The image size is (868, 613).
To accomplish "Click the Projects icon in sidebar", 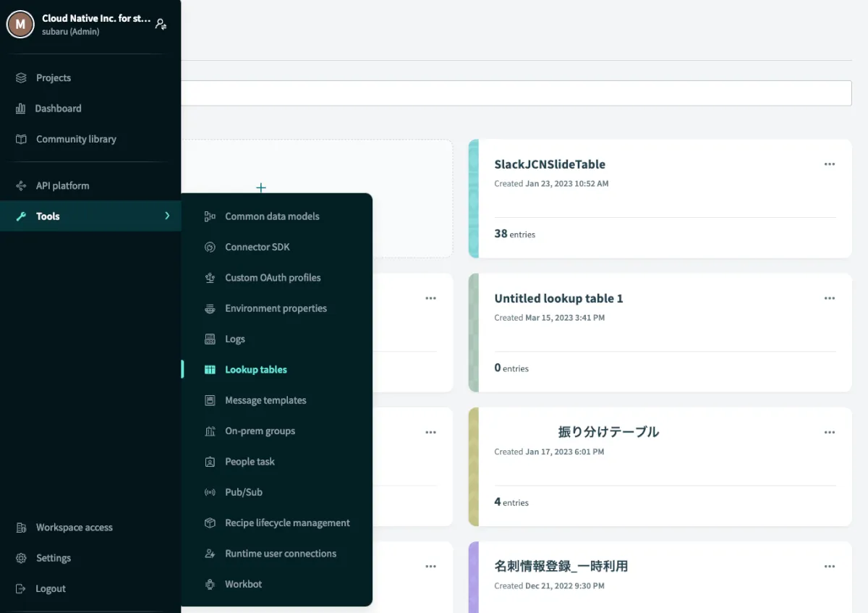I will tap(21, 78).
